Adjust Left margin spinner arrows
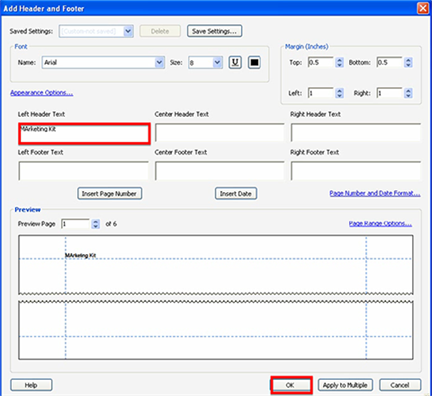 click(x=339, y=93)
